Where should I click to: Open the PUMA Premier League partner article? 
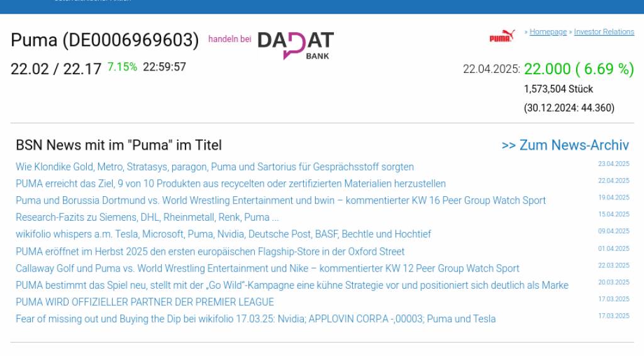(145, 302)
